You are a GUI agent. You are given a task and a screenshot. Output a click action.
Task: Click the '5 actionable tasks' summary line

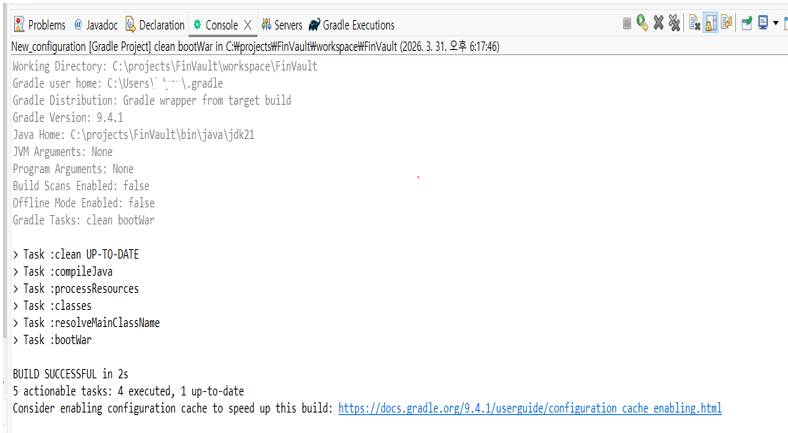[128, 391]
